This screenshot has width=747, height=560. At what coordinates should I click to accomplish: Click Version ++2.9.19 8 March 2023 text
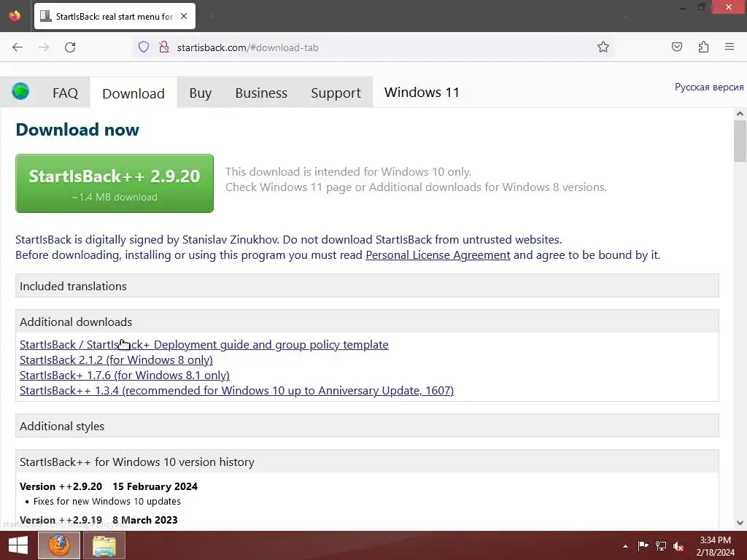click(x=98, y=520)
